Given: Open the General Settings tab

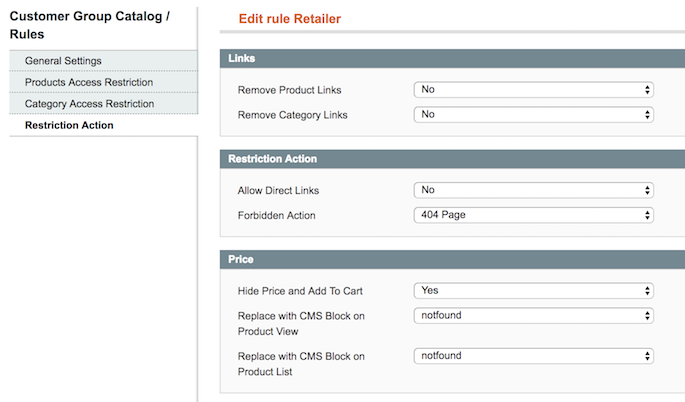Looking at the screenshot, I should pyautogui.click(x=104, y=61).
